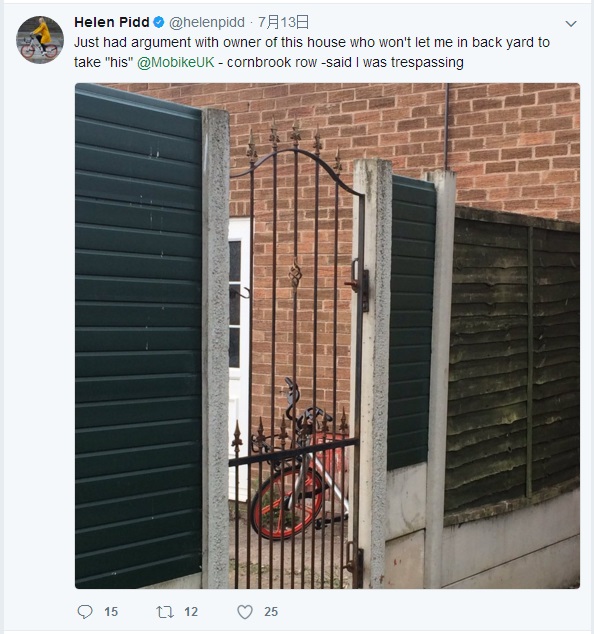594x634 pixels.
Task: Like the tweet with the heart icon
Action: click(245, 612)
